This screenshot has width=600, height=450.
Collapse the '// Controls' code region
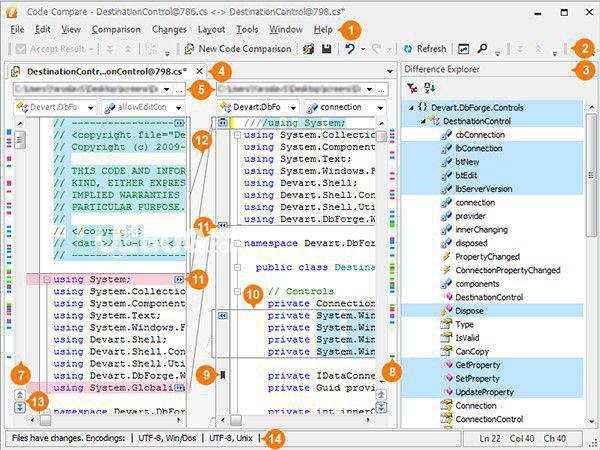(x=237, y=292)
